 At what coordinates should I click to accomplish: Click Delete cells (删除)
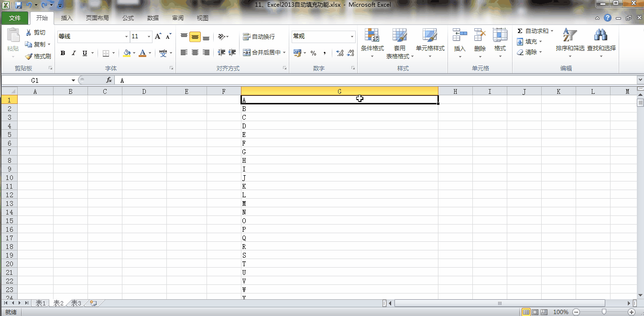coord(480,43)
